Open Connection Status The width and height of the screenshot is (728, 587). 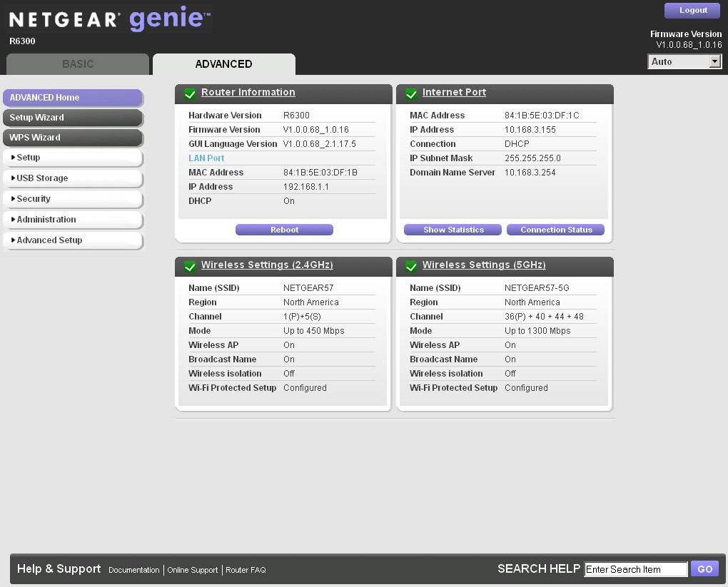coord(556,230)
